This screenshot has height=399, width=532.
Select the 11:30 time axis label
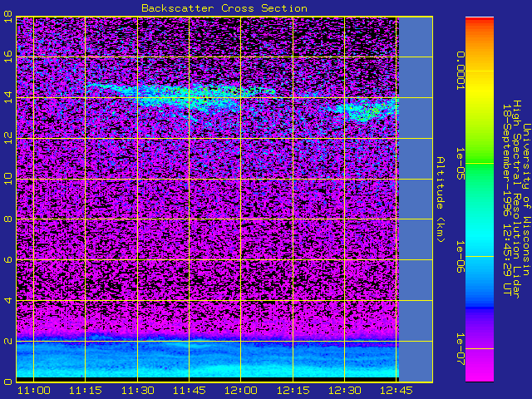click(137, 391)
